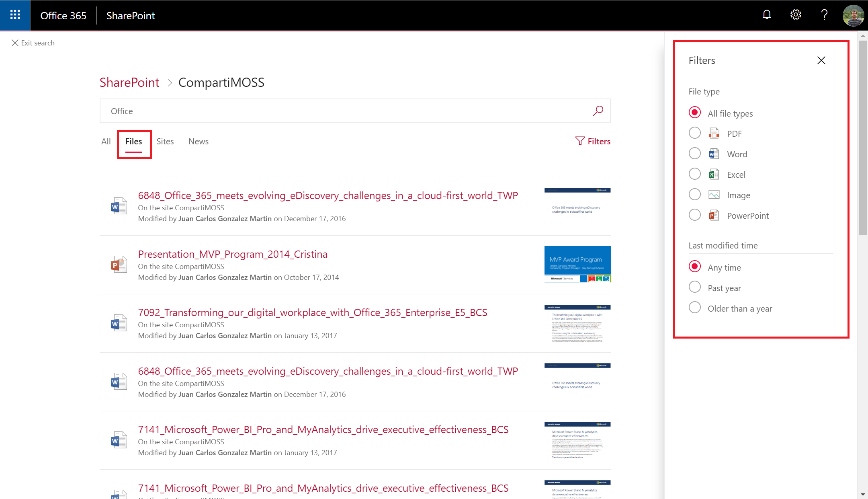Viewport: 868px width, 499px height.
Task: Open second 6848_Office_365_meets_evolving result link
Action: [x=328, y=371]
